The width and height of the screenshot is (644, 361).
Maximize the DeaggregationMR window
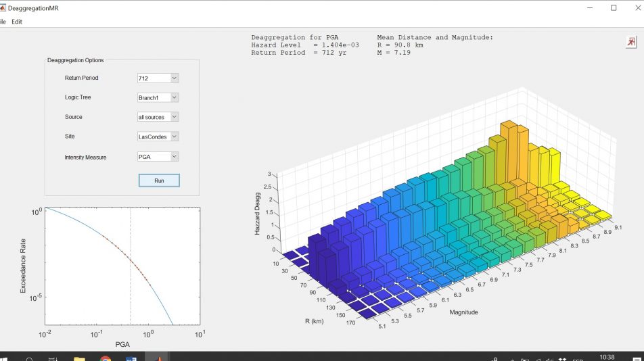[614, 8]
